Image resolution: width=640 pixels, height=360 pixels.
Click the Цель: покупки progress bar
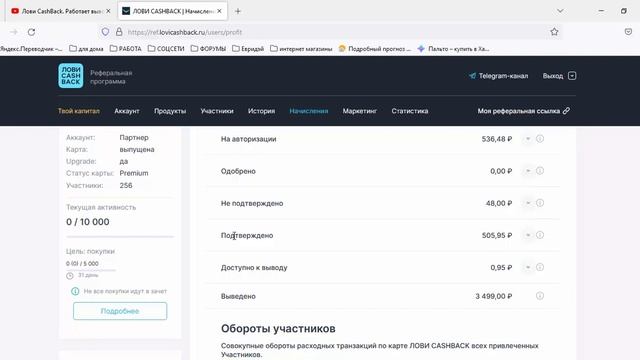(x=91, y=269)
